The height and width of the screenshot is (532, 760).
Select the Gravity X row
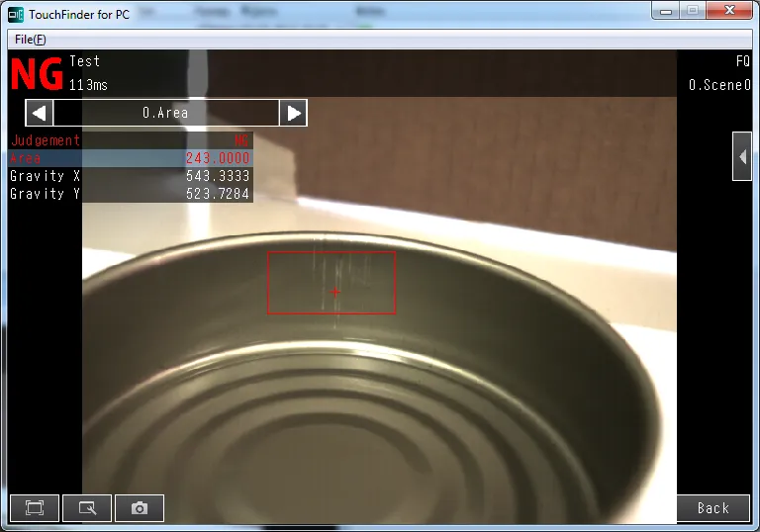(x=130, y=176)
